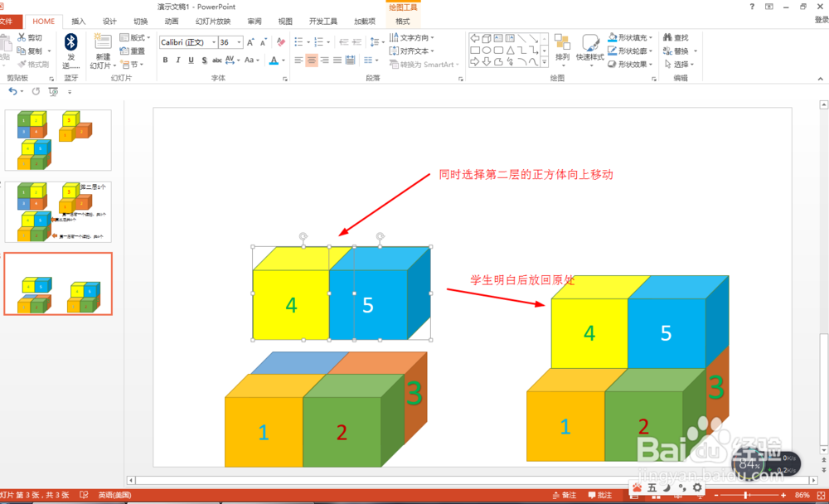Select the cube shape in shapes gallery

pyautogui.click(x=487, y=38)
